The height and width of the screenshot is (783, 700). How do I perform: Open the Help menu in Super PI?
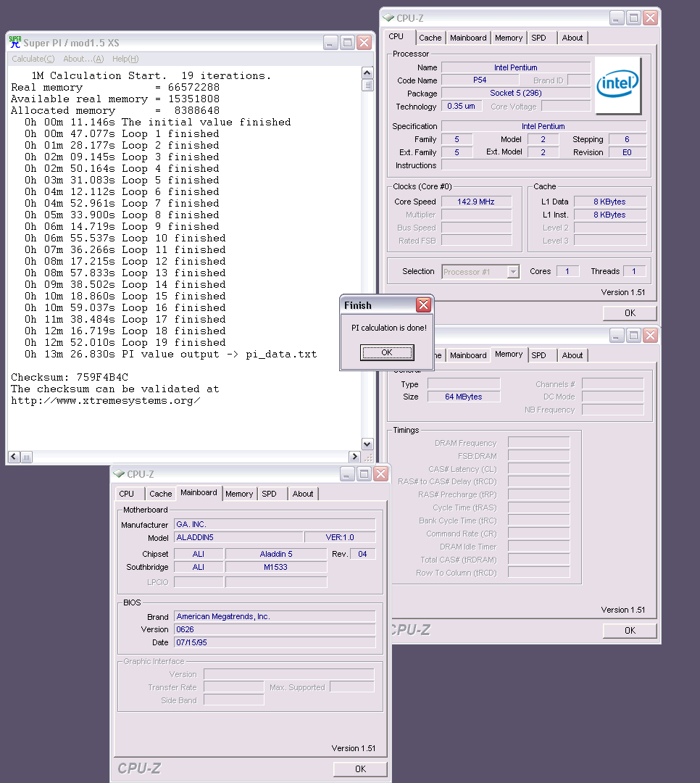(x=125, y=59)
